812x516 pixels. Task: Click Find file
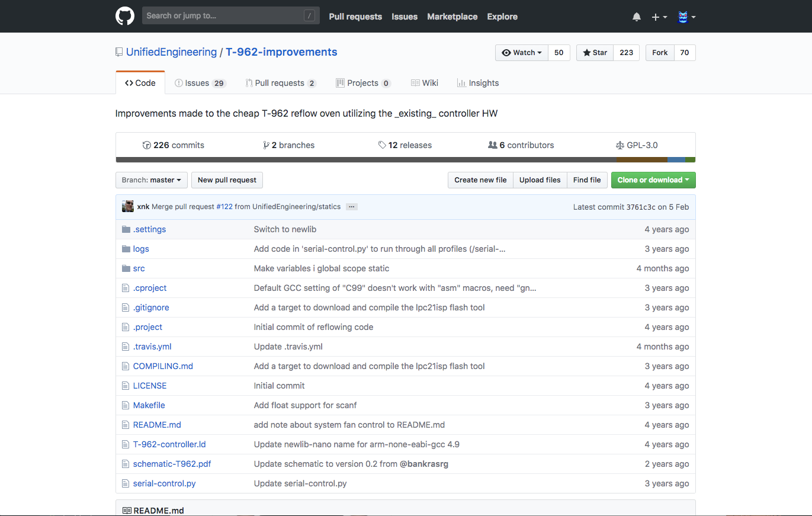(x=587, y=180)
